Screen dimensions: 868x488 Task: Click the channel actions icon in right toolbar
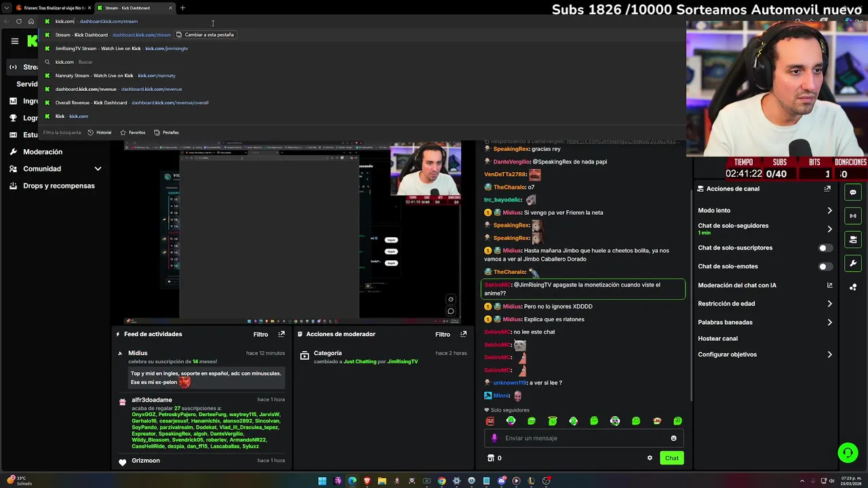pos(853,240)
